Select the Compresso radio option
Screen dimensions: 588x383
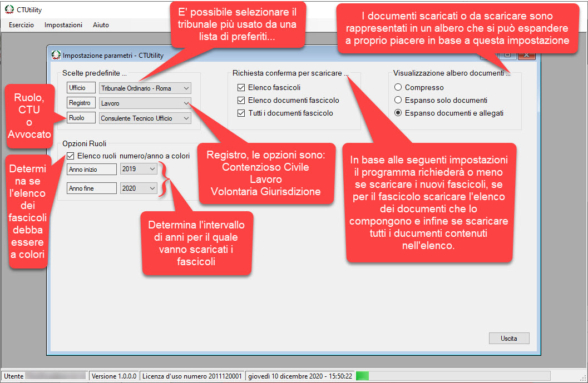(398, 87)
